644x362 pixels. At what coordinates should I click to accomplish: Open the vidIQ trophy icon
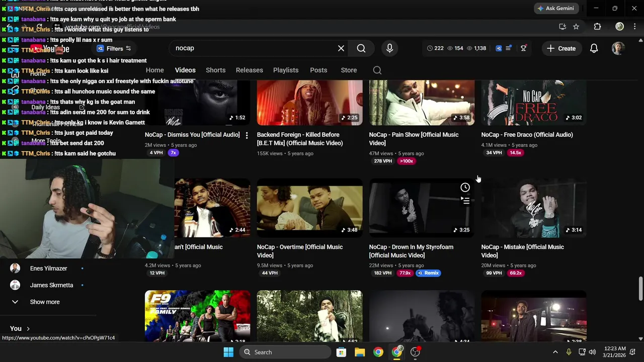(523, 48)
